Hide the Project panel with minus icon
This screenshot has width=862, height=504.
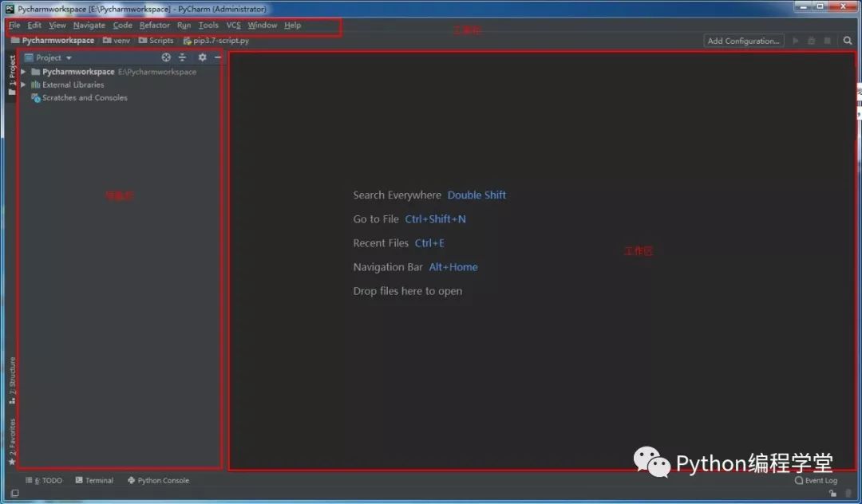coord(218,57)
